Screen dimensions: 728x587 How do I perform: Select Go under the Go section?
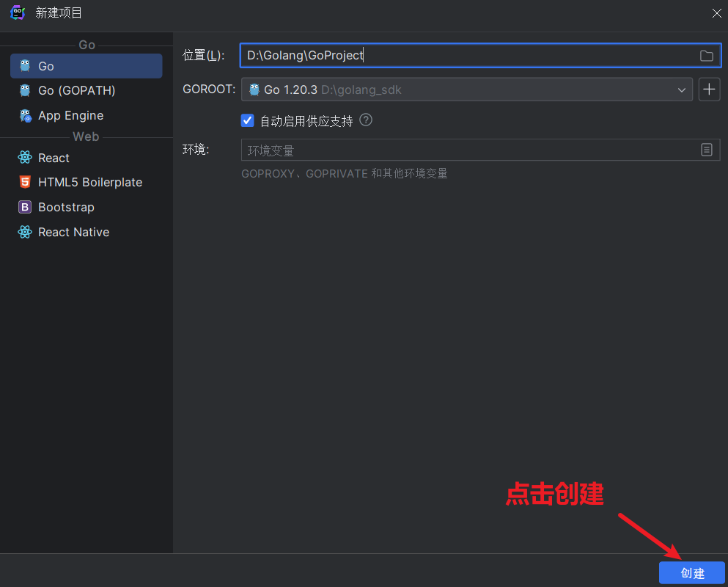tap(47, 66)
